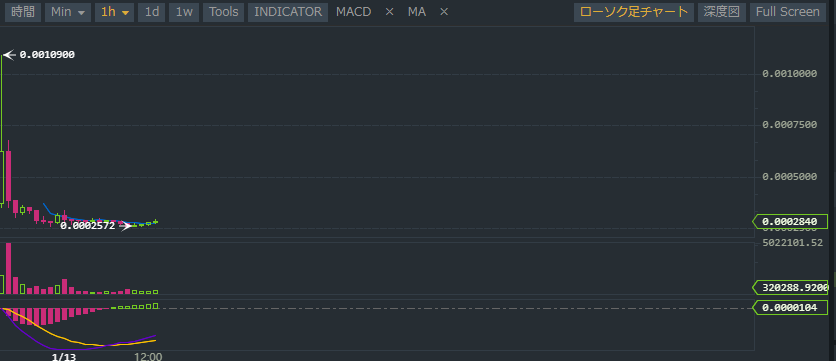Viewport: 836px width, 361px height.
Task: Switch to the 時間 time view
Action: pos(23,12)
